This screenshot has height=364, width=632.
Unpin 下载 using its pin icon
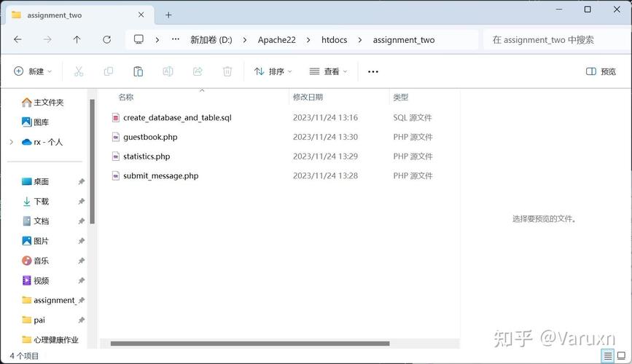click(82, 202)
